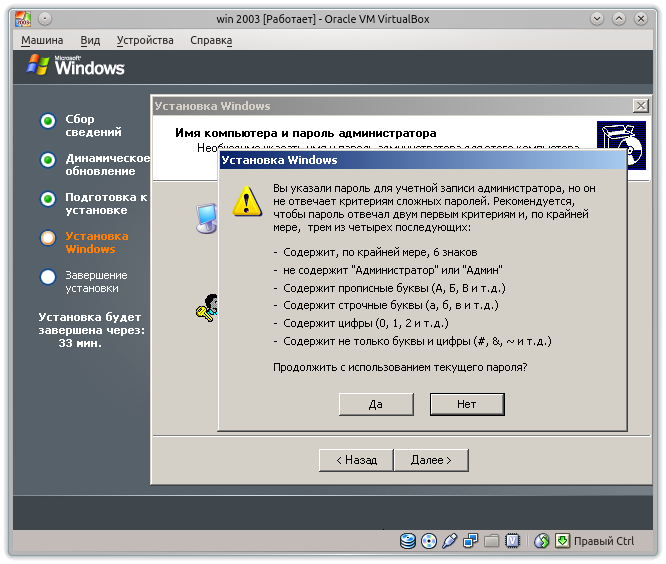The width and height of the screenshot is (666, 564).
Task: Click the 'не содержит "Администратор" или "Админ"' line
Action: (393, 270)
